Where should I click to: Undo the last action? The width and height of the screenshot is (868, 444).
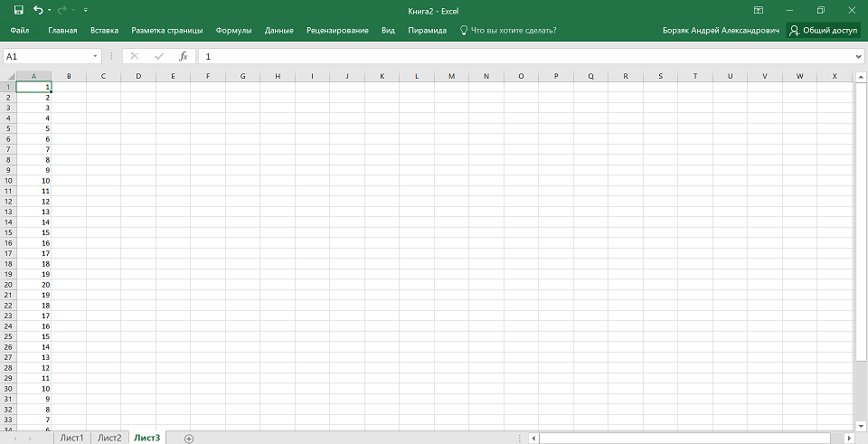coord(37,10)
